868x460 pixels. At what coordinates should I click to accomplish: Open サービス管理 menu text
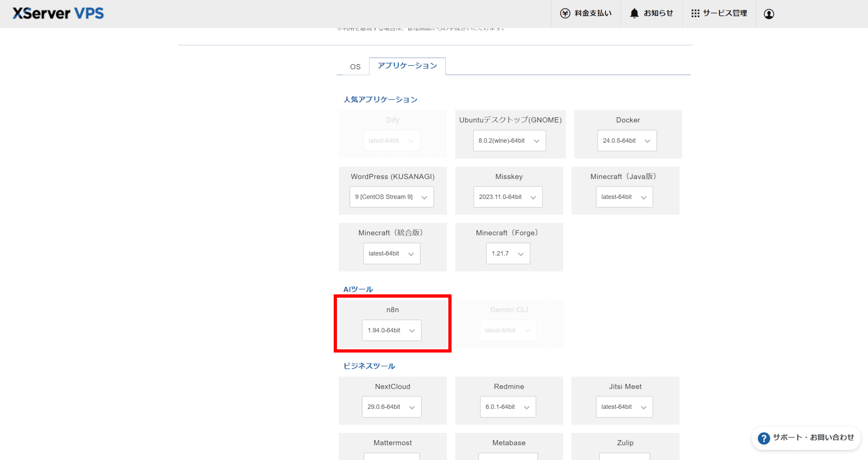[x=725, y=14]
